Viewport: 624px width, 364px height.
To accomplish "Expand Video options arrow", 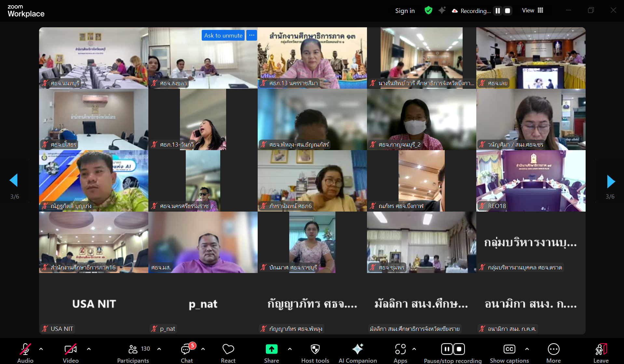I will (89, 349).
